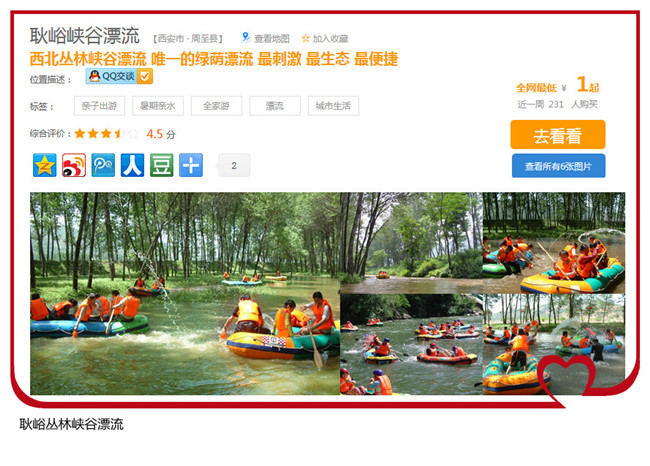Share to Renren icon

[x=133, y=165]
